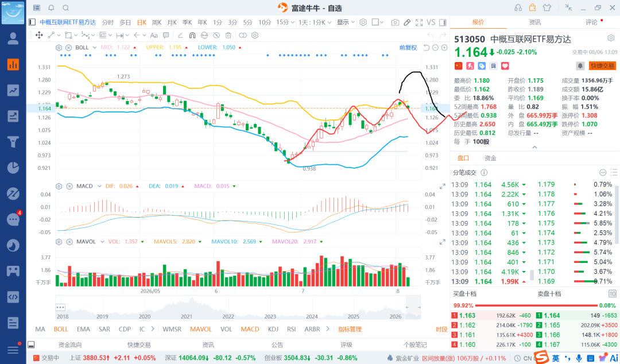Screen dimensions: 620x364
Task: Open 指标管理 indicator management link
Action: coord(350,329)
